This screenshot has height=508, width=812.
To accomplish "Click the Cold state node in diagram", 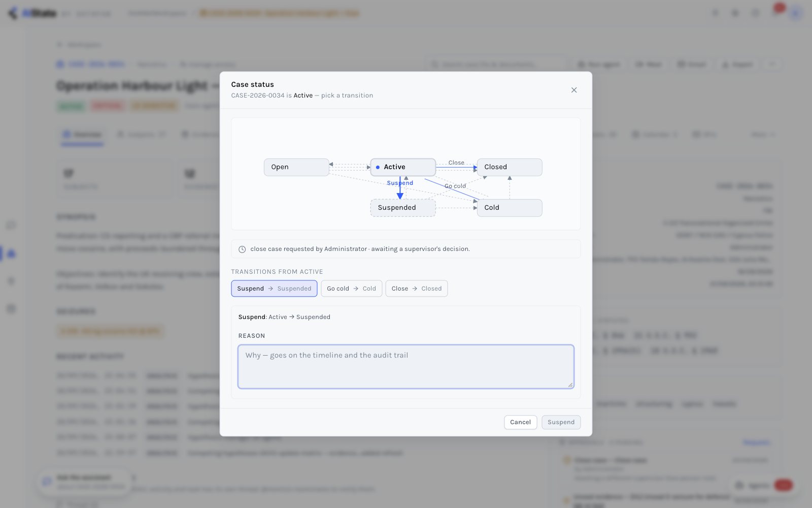I will 510,208.
